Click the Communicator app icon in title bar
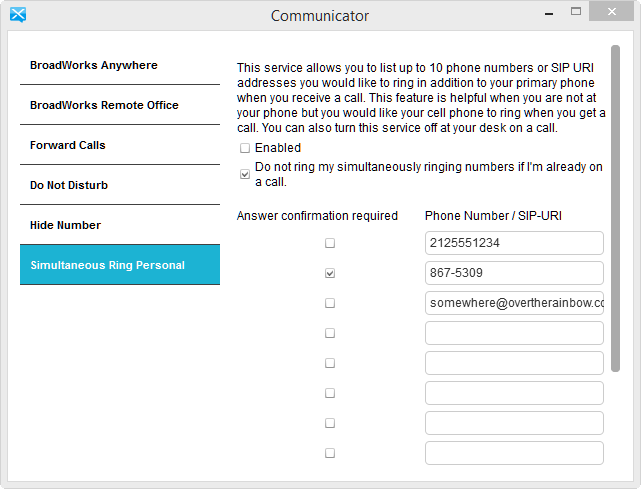The height and width of the screenshot is (489, 641). pos(18,15)
